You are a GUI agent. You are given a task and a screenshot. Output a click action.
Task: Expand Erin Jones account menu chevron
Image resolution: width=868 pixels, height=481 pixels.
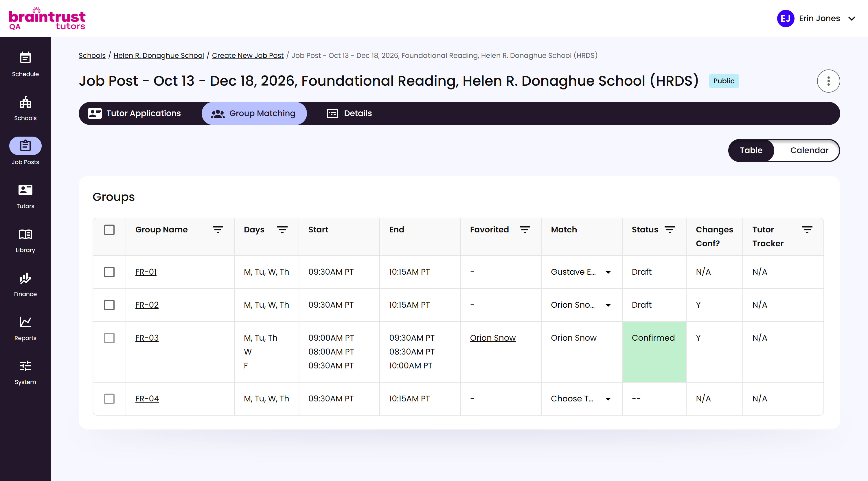[x=852, y=19]
